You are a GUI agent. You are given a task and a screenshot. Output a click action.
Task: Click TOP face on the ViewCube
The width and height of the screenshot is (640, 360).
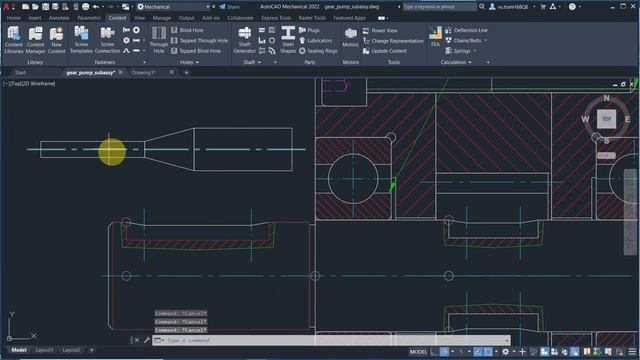click(x=606, y=119)
